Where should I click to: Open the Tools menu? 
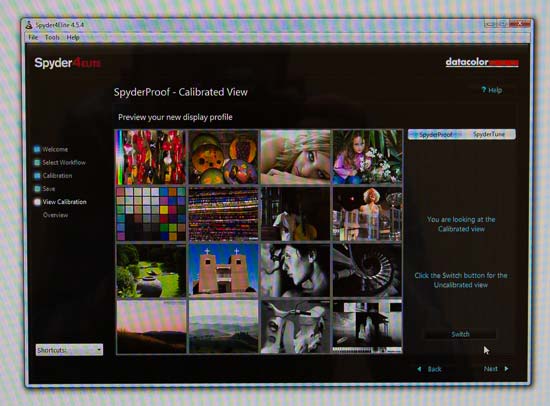click(52, 37)
